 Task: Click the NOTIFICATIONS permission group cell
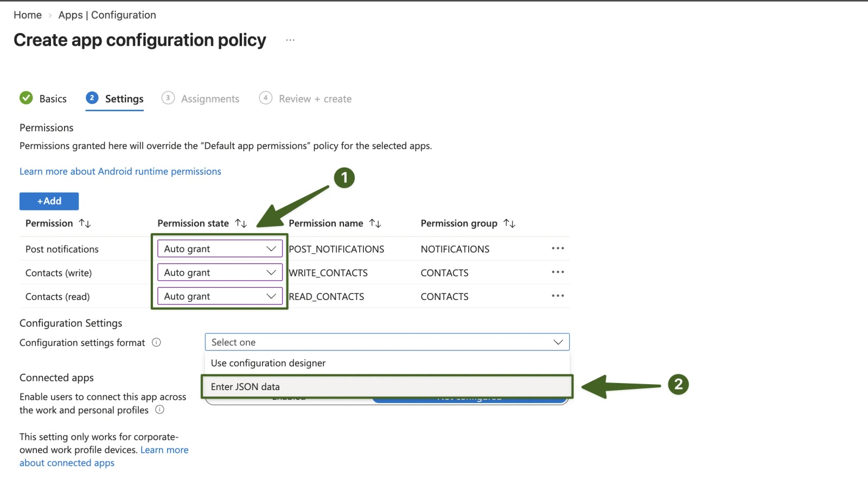tap(455, 249)
